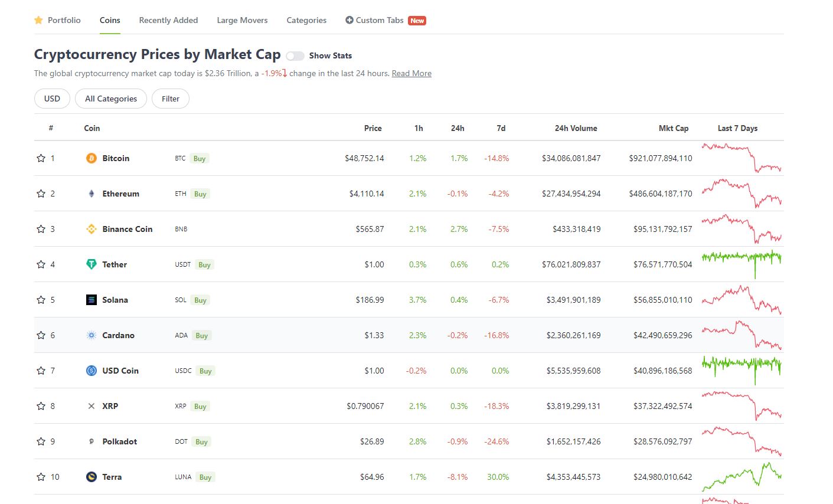Sort by the 24h change column header
Screen dimensions: 833x504
458,128
